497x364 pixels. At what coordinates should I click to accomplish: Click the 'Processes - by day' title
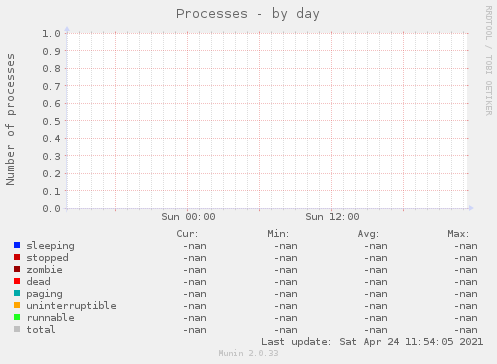click(x=248, y=14)
